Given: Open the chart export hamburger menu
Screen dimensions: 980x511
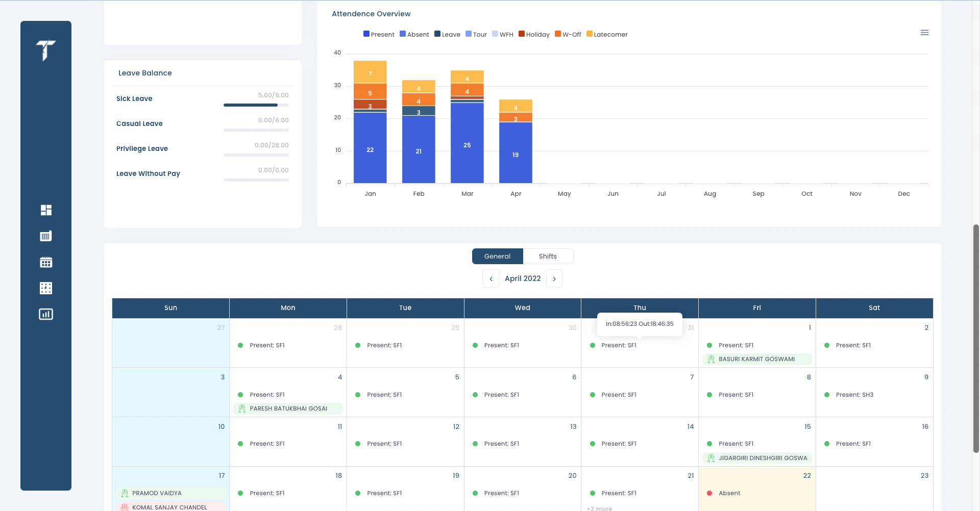Looking at the screenshot, I should pyautogui.click(x=925, y=32).
